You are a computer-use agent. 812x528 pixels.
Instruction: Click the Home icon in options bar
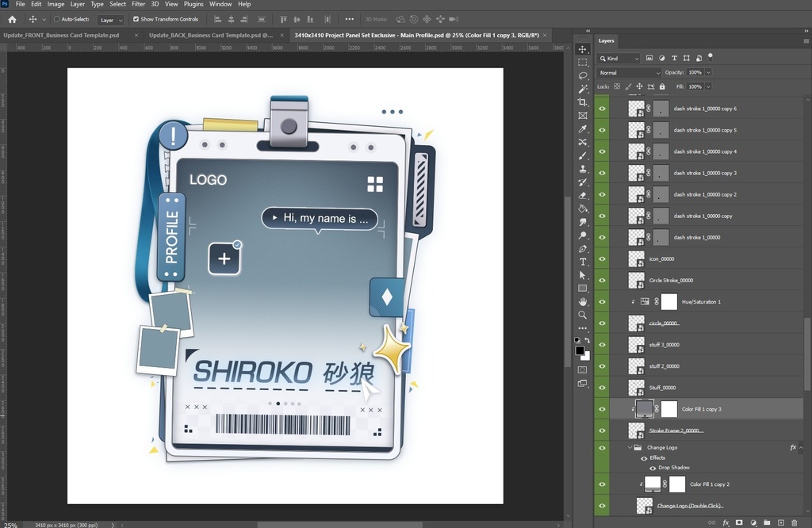coord(12,19)
